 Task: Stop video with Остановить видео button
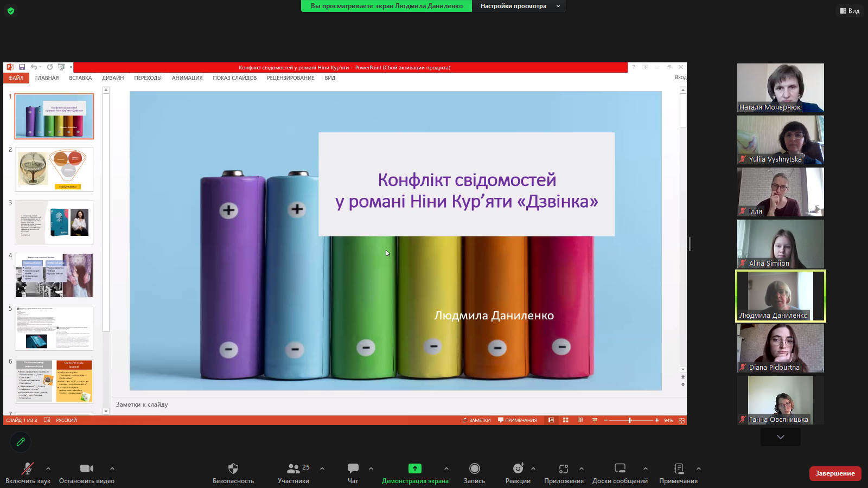click(x=86, y=468)
